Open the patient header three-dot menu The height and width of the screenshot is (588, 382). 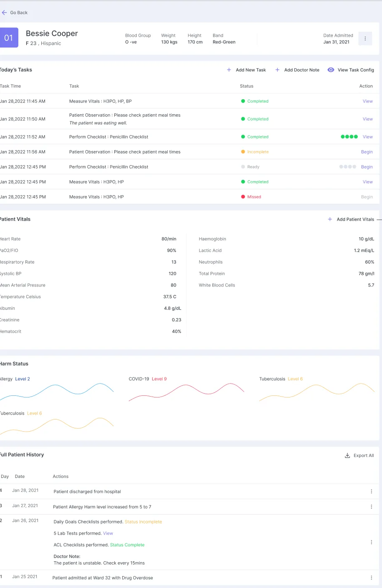coord(365,38)
